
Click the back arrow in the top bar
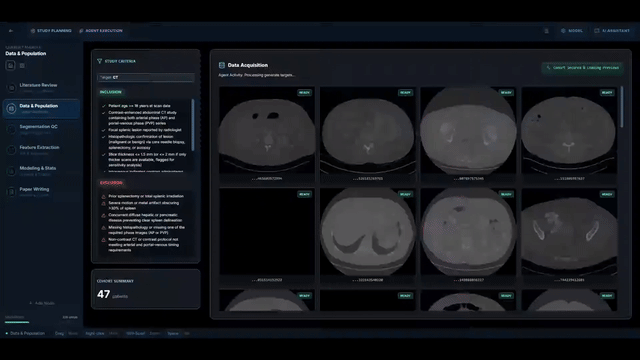[11, 31]
